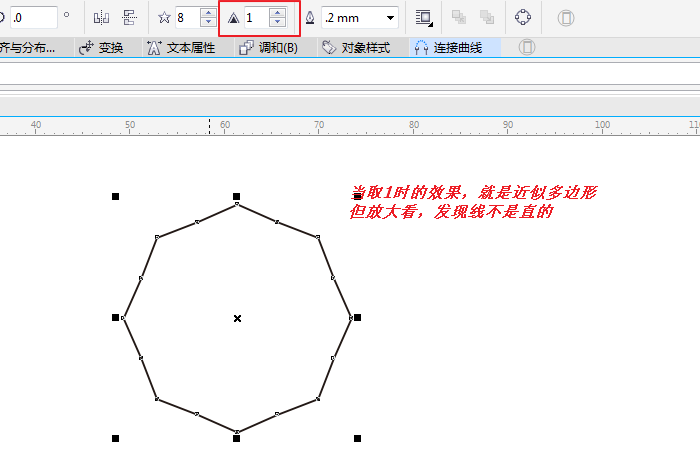The width and height of the screenshot is (700, 450).
Task: Click the rounded icon after Connect Curves tab
Action: pyautogui.click(x=527, y=47)
